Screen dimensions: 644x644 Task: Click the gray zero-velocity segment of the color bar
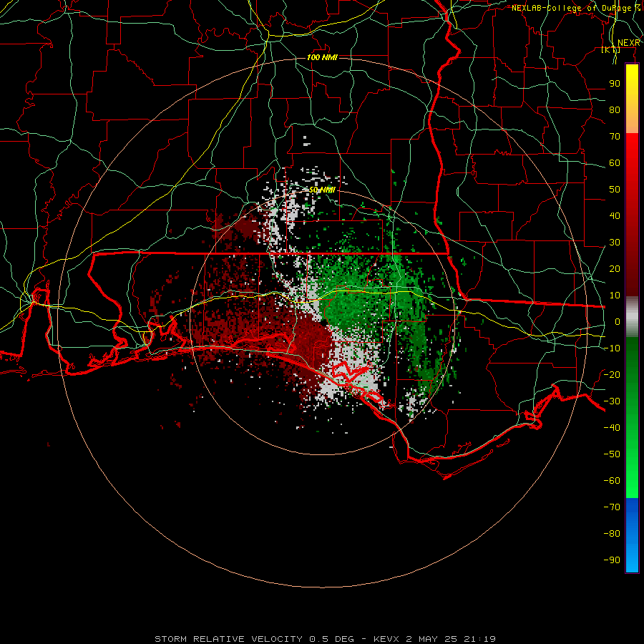click(x=632, y=317)
